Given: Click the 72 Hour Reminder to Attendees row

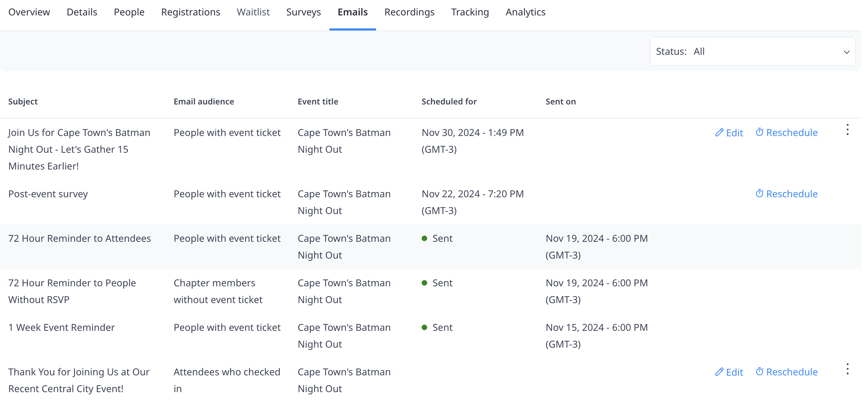Looking at the screenshot, I should [80, 239].
